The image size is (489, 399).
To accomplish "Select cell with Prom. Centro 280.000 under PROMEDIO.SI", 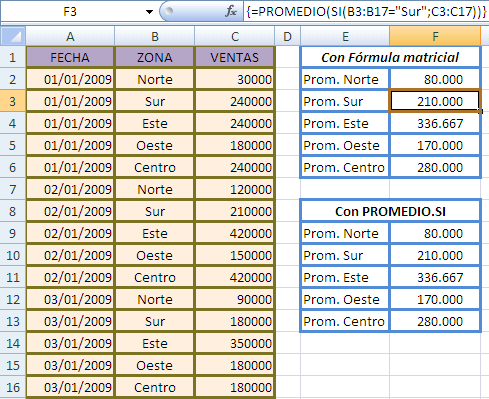I will click(x=435, y=321).
